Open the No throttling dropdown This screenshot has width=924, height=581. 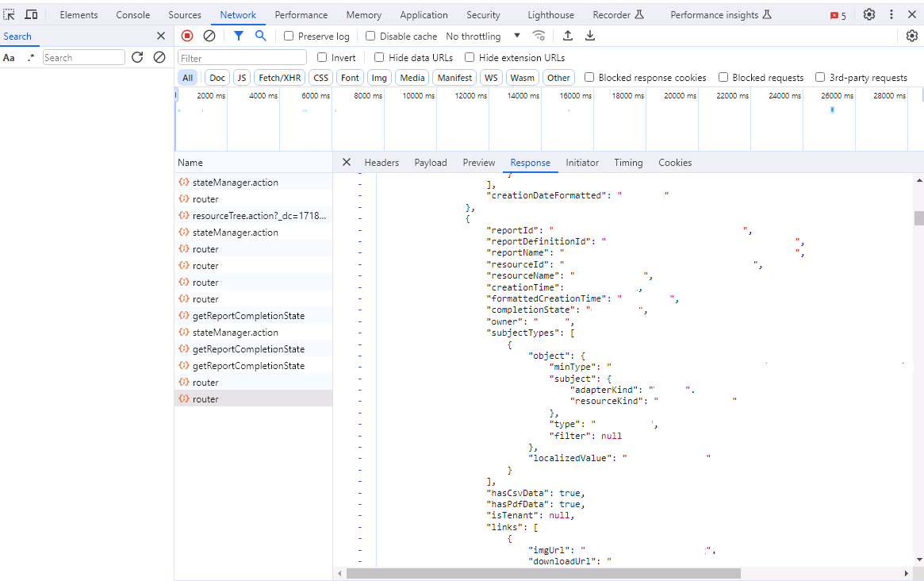click(x=483, y=36)
